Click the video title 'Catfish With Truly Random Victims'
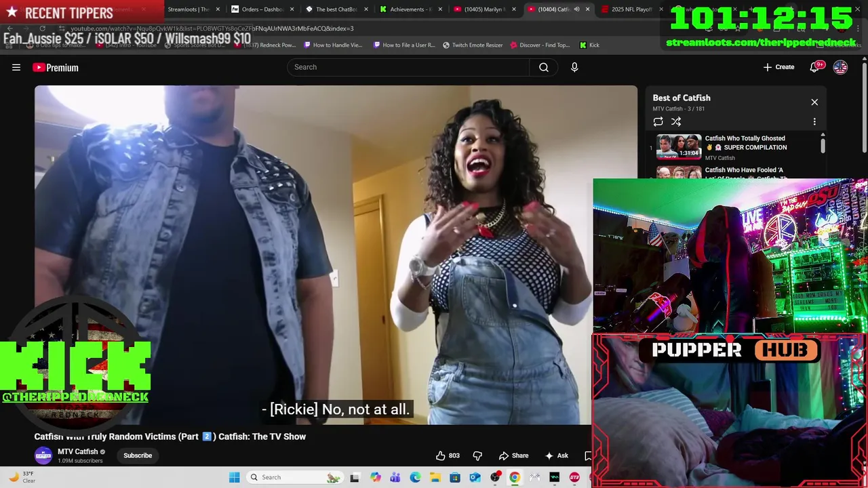The image size is (868, 488). click(x=170, y=436)
